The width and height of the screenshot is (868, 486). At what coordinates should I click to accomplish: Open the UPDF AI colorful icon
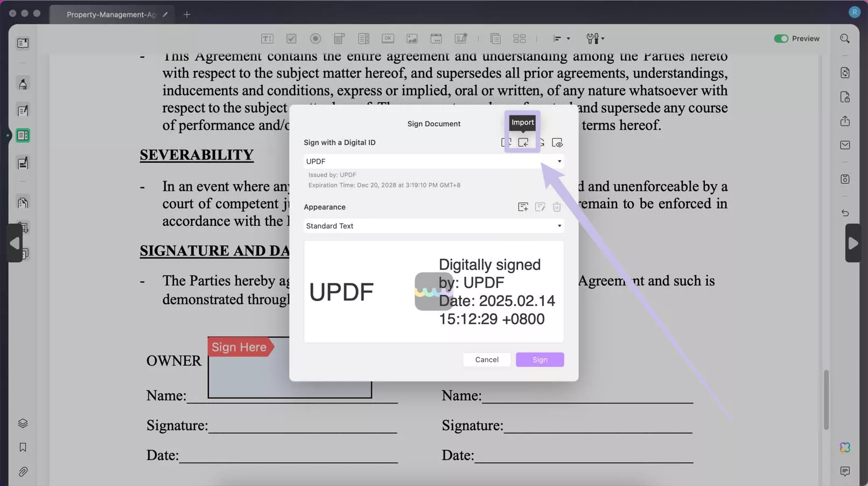[845, 447]
